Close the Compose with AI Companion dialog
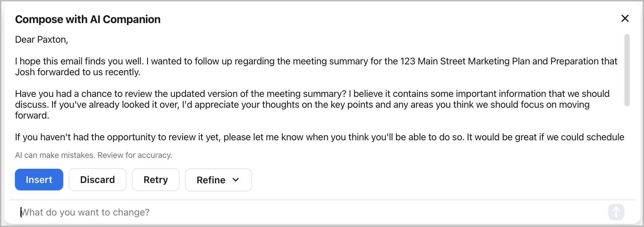This screenshot has height=227, width=644. click(625, 18)
